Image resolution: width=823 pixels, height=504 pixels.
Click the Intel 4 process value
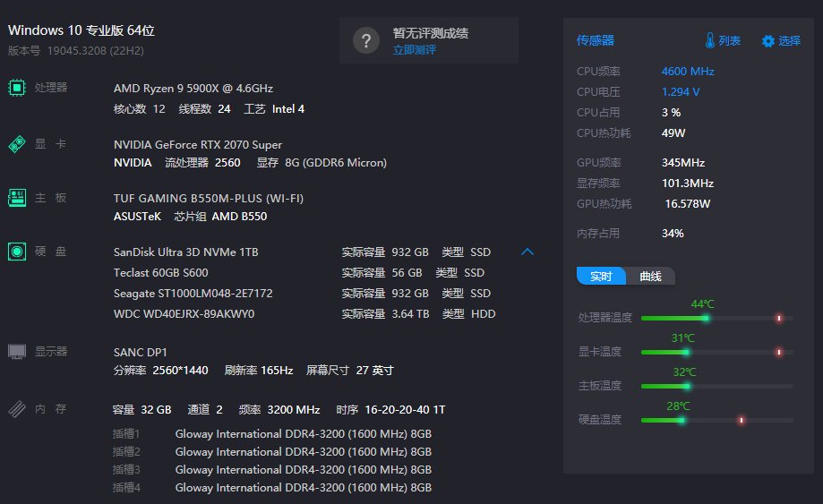click(288, 109)
